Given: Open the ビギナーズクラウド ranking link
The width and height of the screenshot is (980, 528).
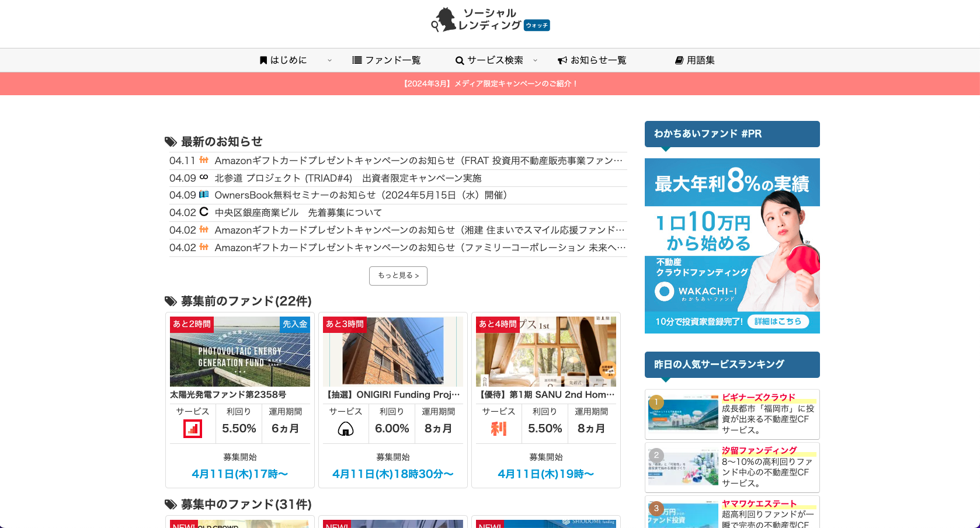Looking at the screenshot, I should [759, 397].
